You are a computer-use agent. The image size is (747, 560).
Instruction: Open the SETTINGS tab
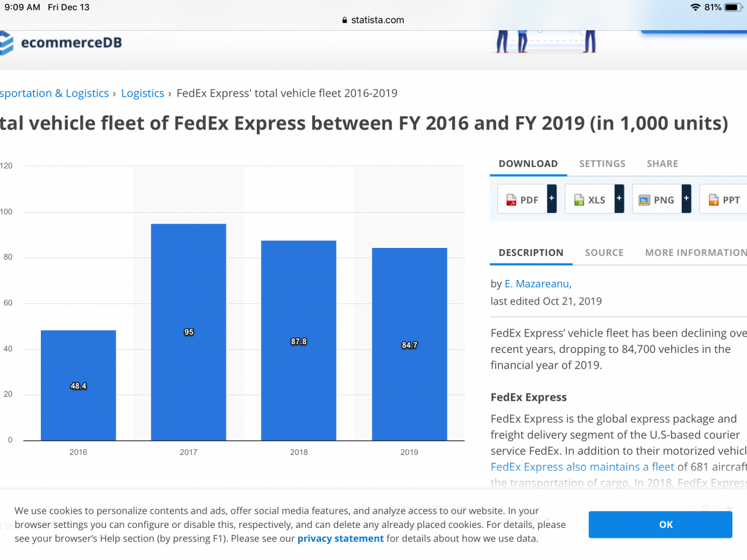(x=602, y=164)
